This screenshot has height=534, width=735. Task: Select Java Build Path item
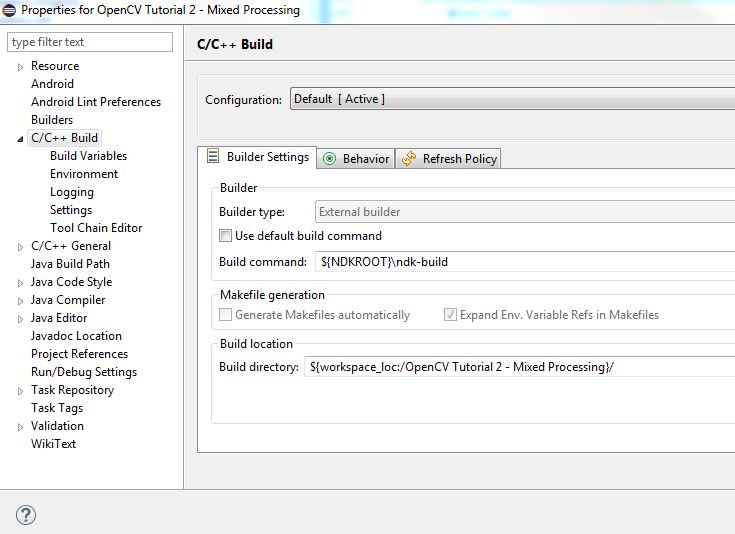click(x=70, y=264)
